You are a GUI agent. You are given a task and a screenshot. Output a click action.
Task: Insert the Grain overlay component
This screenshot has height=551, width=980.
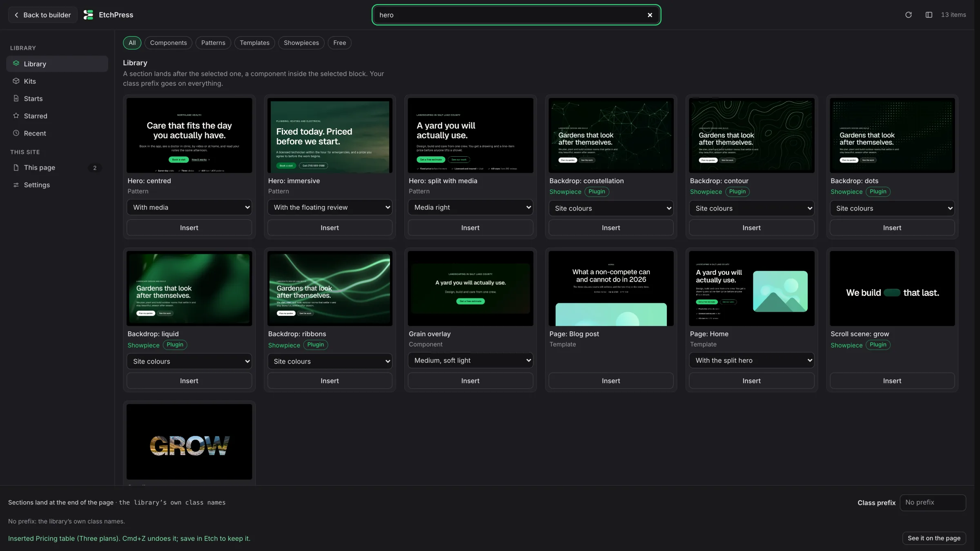[x=470, y=381]
